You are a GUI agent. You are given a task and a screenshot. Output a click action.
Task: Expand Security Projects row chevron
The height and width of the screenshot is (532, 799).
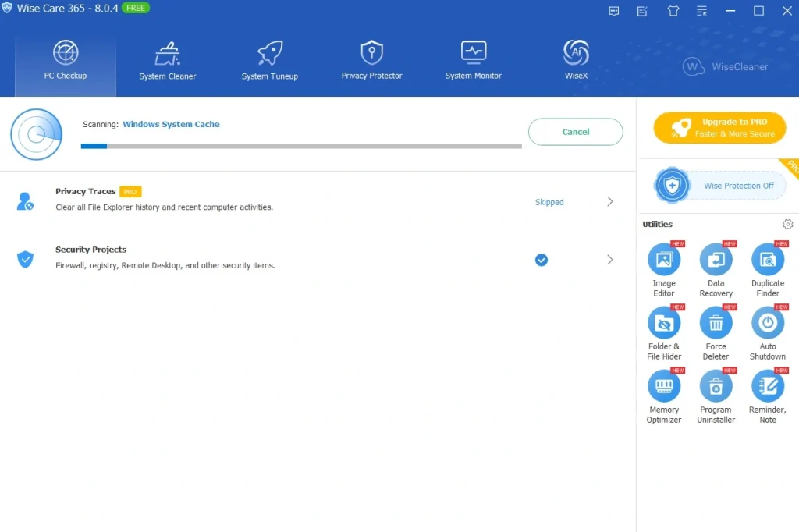point(610,260)
